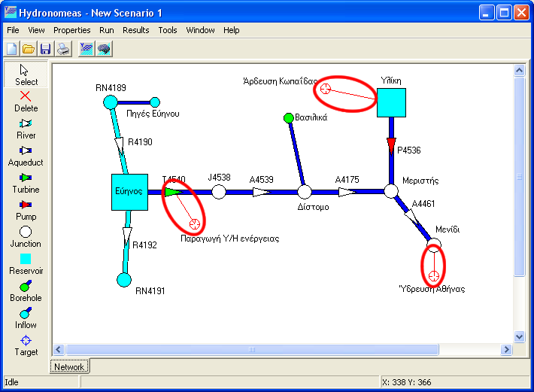Click the brain toolbar icon
The image size is (534, 392).
click(x=104, y=49)
